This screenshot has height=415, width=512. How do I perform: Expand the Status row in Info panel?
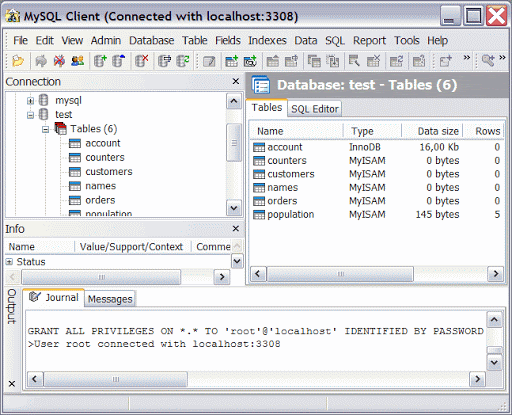[x=9, y=262]
